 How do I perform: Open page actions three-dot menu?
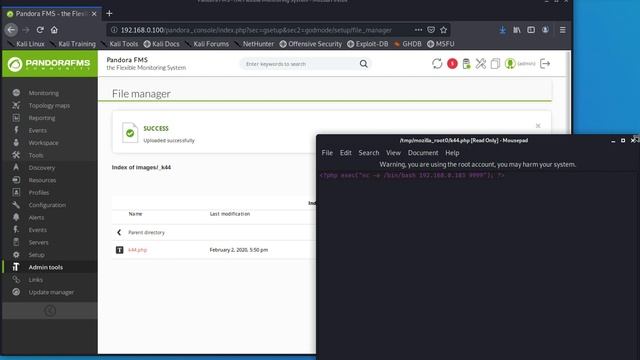(x=418, y=30)
